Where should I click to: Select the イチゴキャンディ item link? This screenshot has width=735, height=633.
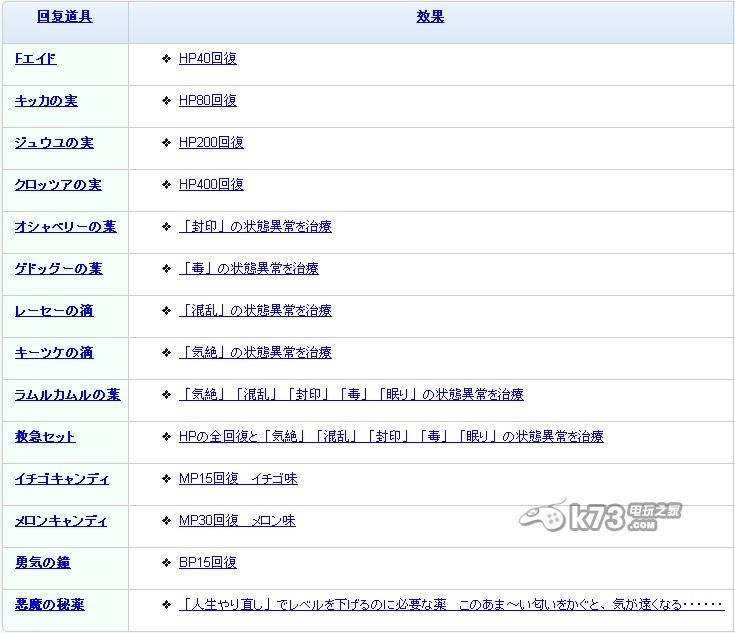[62, 479]
